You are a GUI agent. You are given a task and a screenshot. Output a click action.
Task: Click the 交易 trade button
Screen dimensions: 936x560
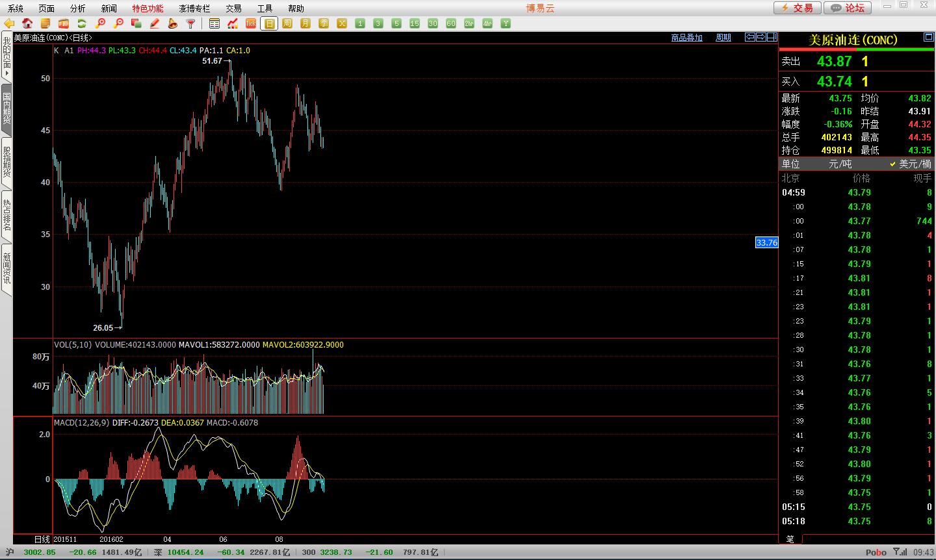tap(797, 8)
